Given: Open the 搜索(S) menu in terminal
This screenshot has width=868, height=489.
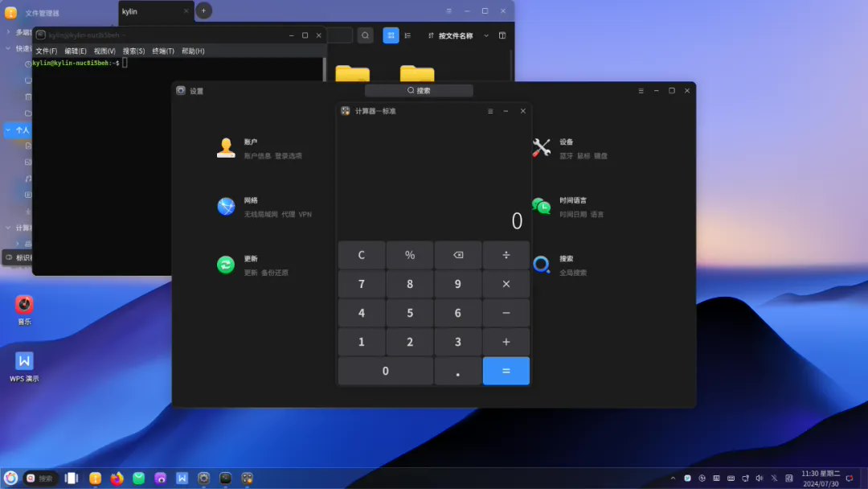Looking at the screenshot, I should (134, 51).
